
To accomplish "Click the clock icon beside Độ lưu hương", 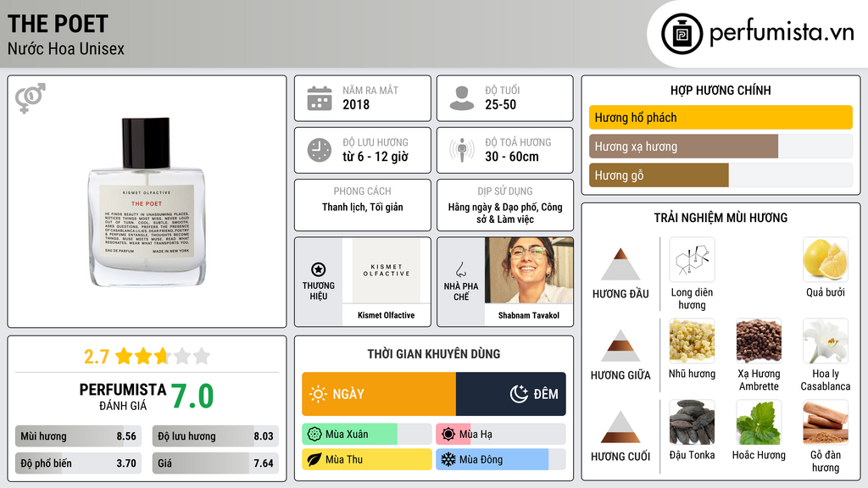I will point(320,150).
